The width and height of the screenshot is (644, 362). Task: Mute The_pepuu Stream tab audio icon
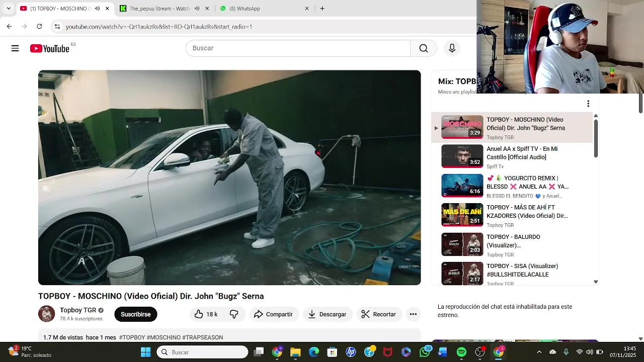click(x=197, y=9)
